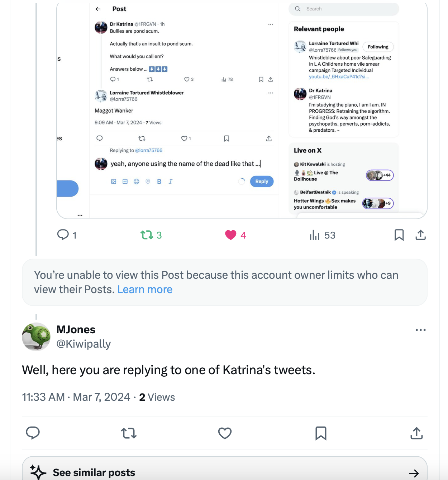Viewport: 448px width, 480px height.
Task: Open the 11:33 AM Mar 7, 2024 timestamp
Action: [76, 397]
